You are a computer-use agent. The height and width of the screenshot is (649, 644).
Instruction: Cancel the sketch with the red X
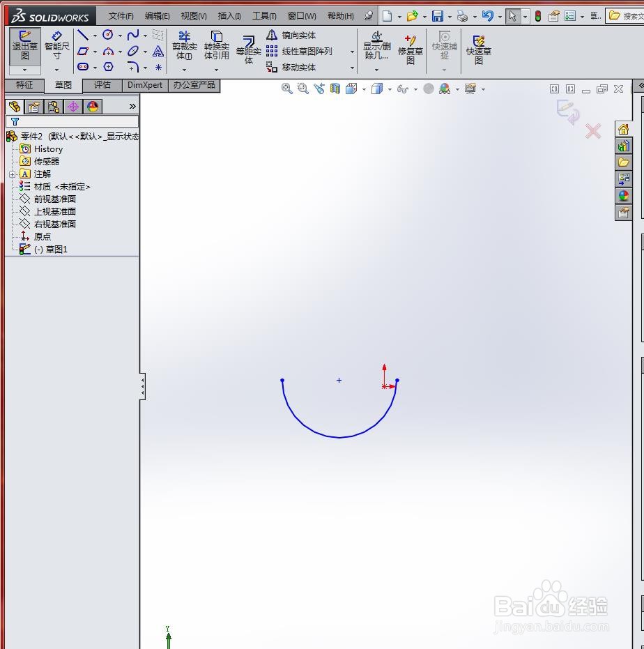tap(593, 131)
